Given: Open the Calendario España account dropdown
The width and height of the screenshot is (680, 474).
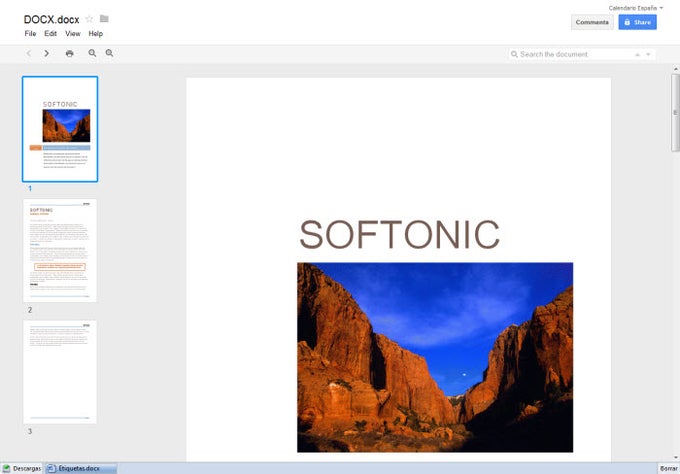Looking at the screenshot, I should (635, 8).
